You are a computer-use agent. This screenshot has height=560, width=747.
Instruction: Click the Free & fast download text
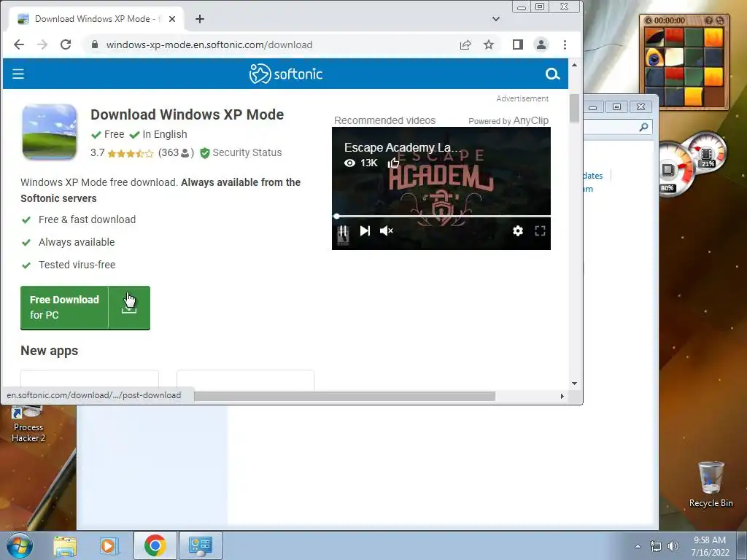(88, 219)
